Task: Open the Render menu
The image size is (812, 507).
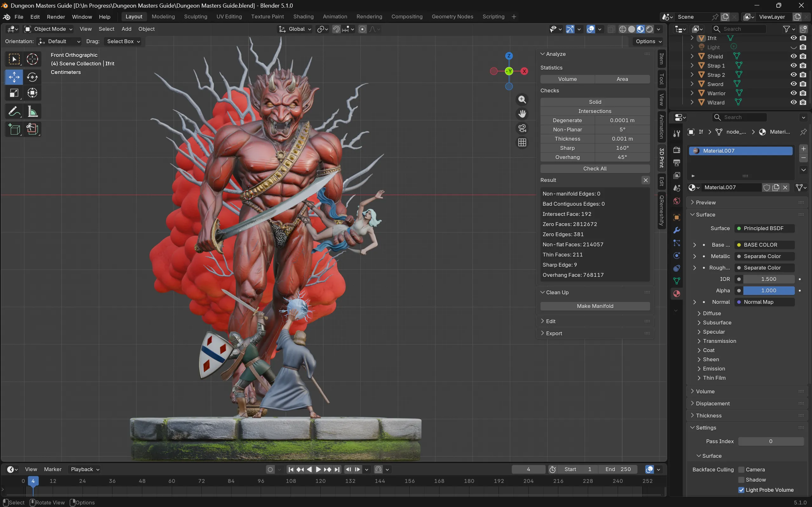Action: coord(56,17)
